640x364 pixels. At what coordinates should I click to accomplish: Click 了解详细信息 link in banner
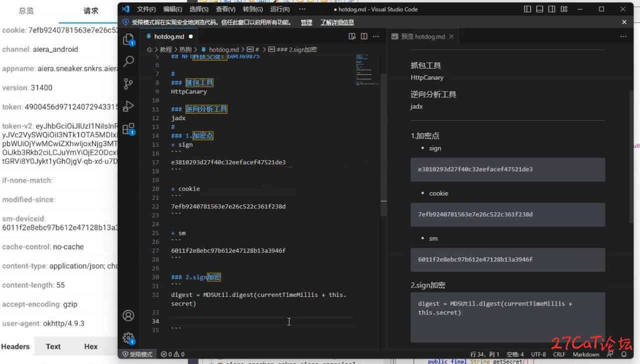pos(337,22)
